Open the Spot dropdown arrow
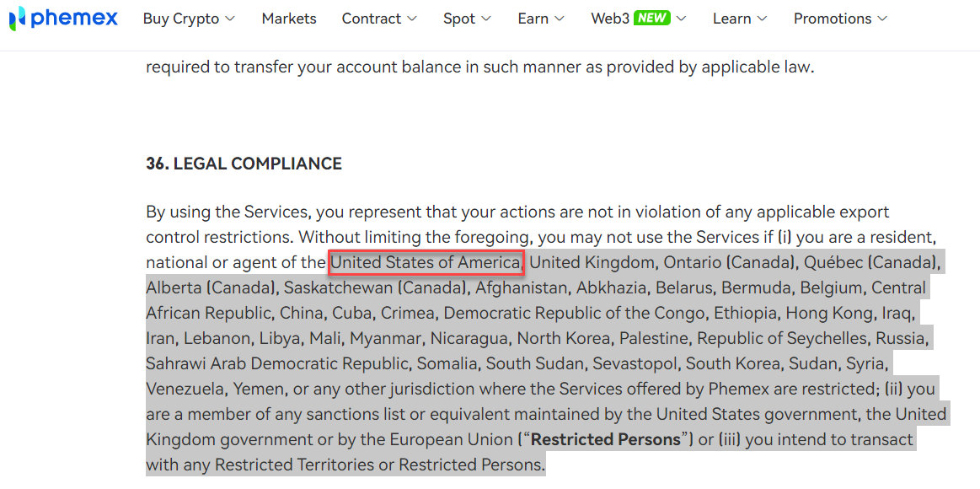The image size is (980, 489). pyautogui.click(x=486, y=19)
